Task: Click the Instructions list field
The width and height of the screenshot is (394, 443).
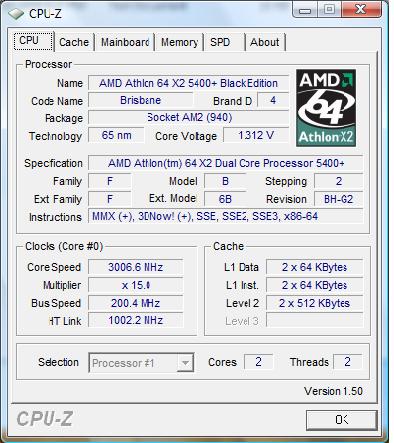Action: coord(226,217)
